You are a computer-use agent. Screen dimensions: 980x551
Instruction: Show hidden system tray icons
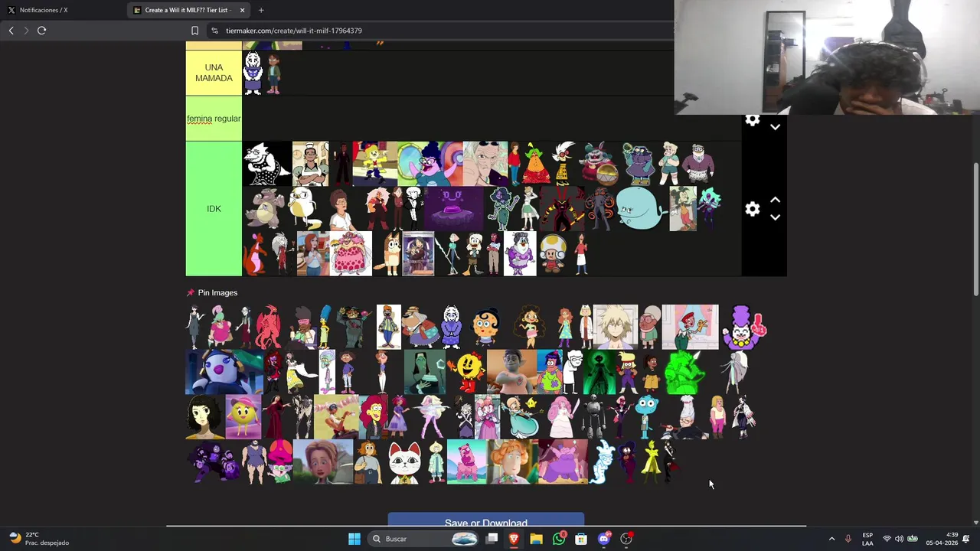[x=831, y=539]
